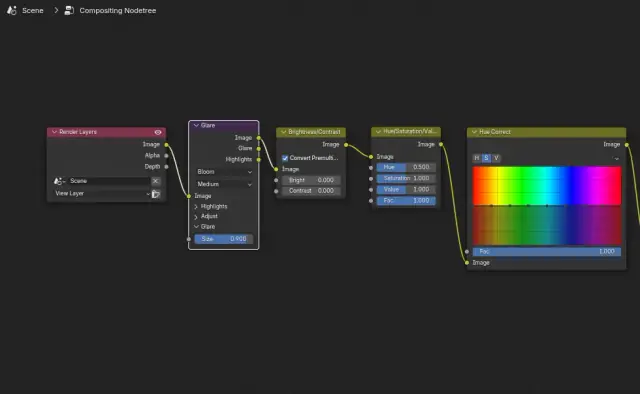Open the scene browse icon in Render Layers
Image resolution: width=640 pixels, height=394 pixels.
[x=60, y=181]
